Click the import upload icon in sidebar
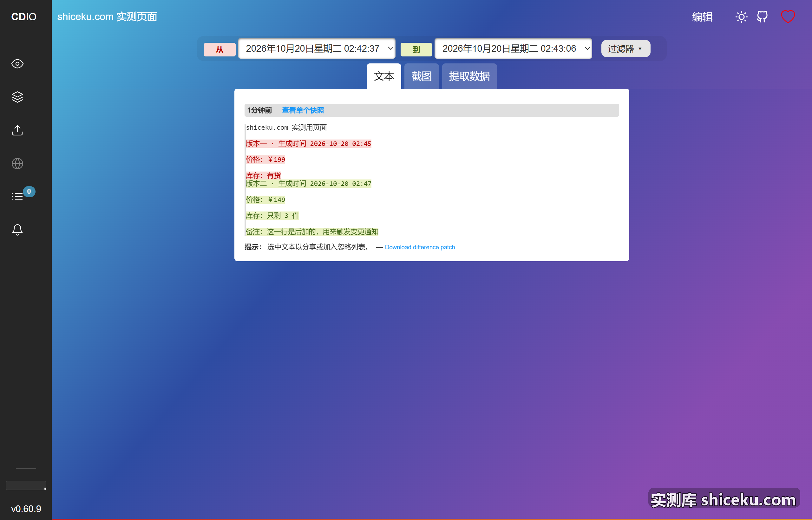The image size is (812, 520). coord(17,130)
